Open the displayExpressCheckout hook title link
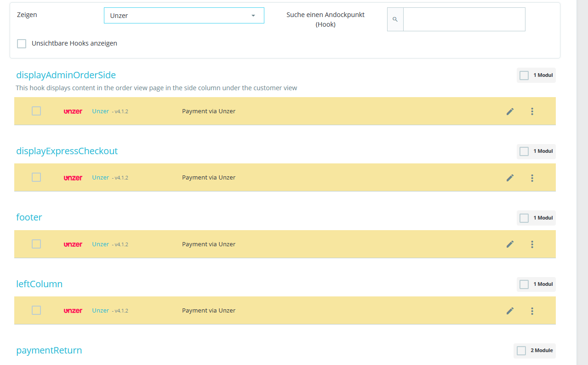The height and width of the screenshot is (365, 588). (67, 151)
